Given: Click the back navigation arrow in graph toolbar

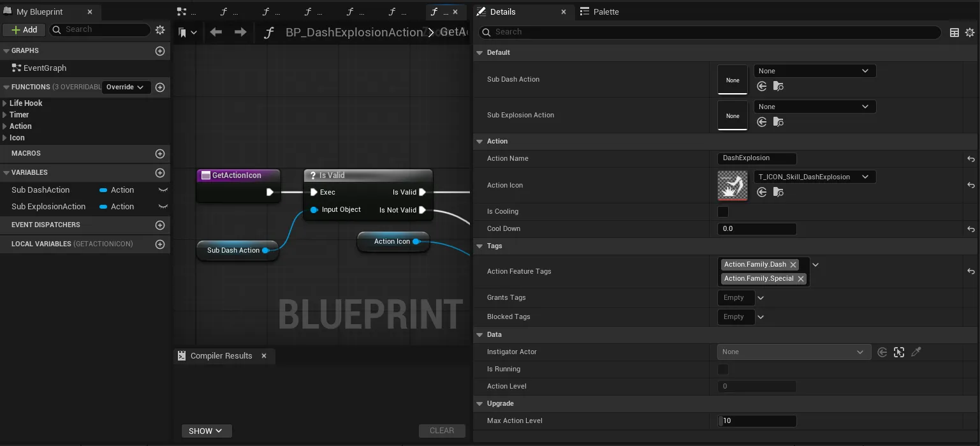Looking at the screenshot, I should click(216, 31).
